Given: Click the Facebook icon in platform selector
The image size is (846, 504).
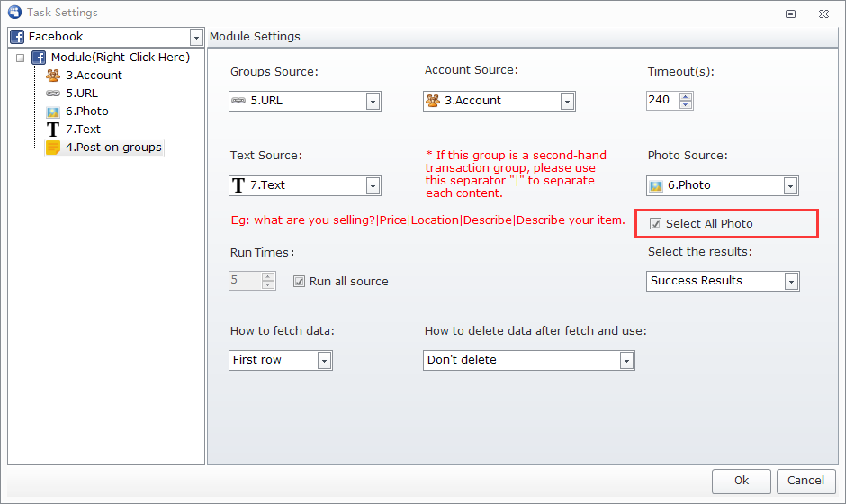Looking at the screenshot, I should tap(18, 37).
